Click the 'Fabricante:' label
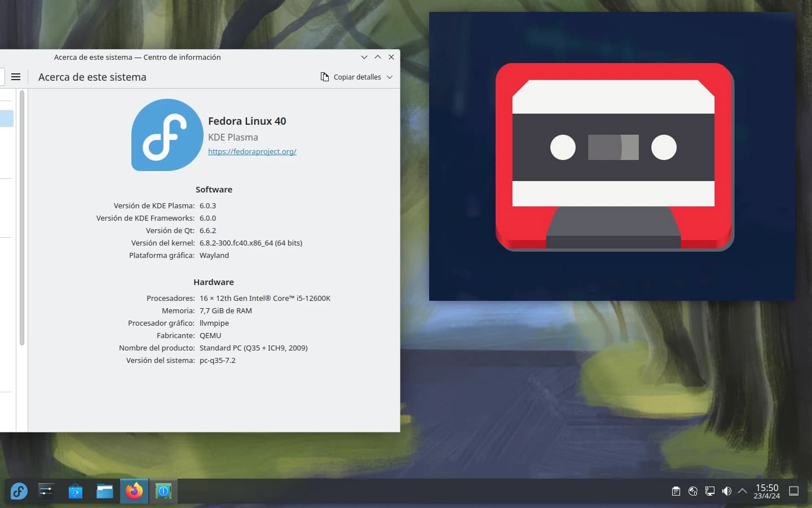Image resolution: width=812 pixels, height=508 pixels. pyautogui.click(x=176, y=335)
